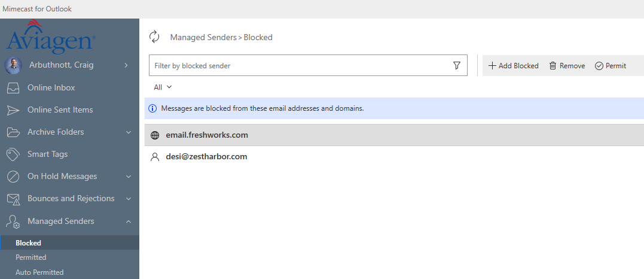The height and width of the screenshot is (279, 644).
Task: Click the refresh icon beside Managed Senders
Action: [x=154, y=37]
